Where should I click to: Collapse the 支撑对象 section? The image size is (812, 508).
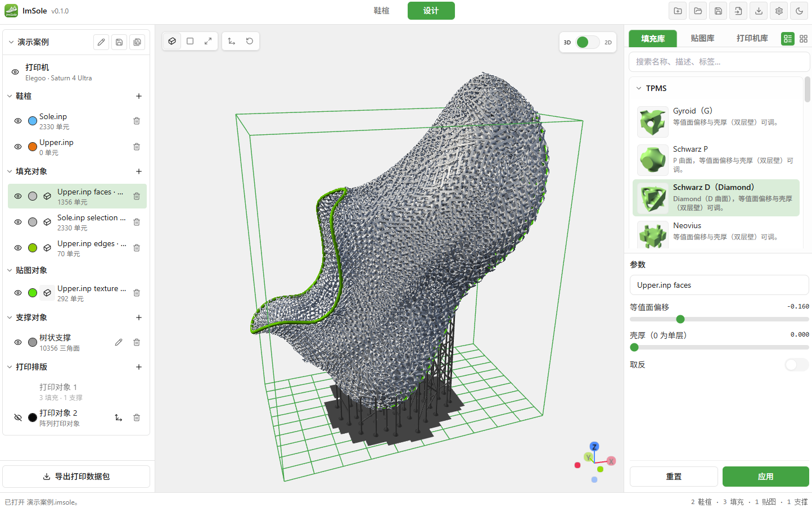click(10, 317)
